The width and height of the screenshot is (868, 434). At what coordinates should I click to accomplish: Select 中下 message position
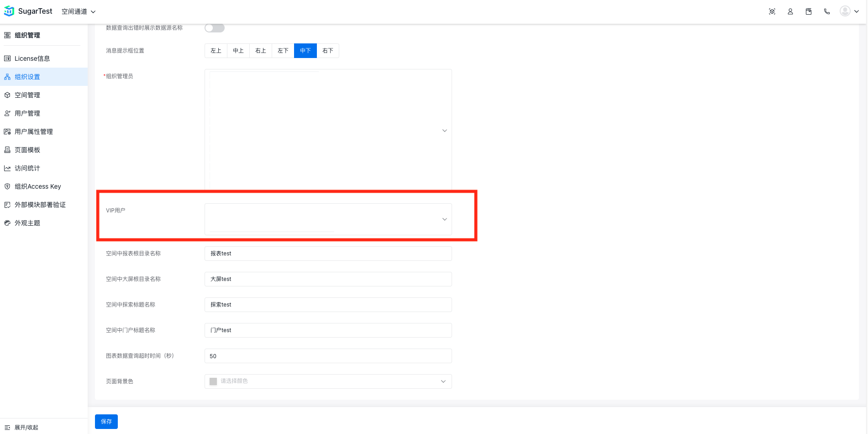[305, 51]
